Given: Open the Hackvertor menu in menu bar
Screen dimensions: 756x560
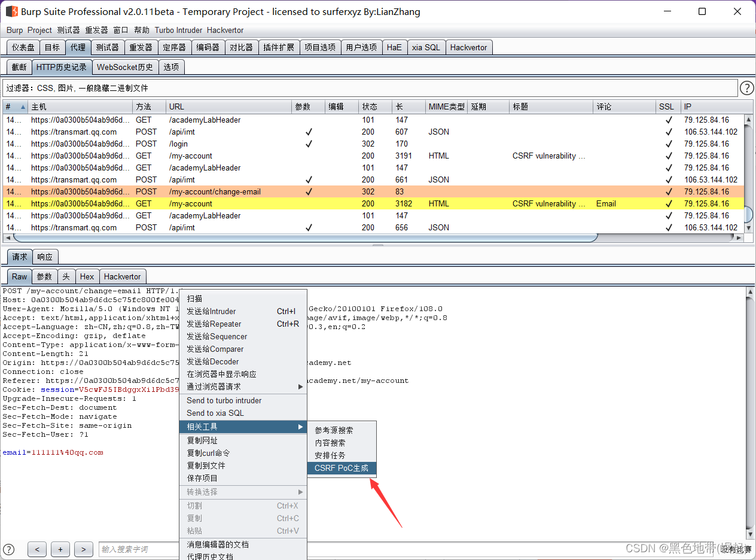Looking at the screenshot, I should [225, 30].
